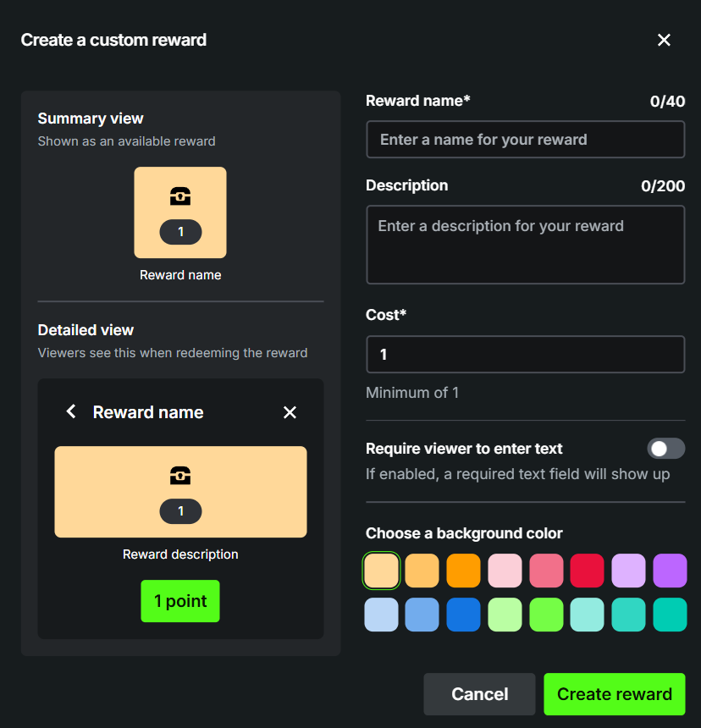Select the light orange background color

pyautogui.click(x=422, y=571)
